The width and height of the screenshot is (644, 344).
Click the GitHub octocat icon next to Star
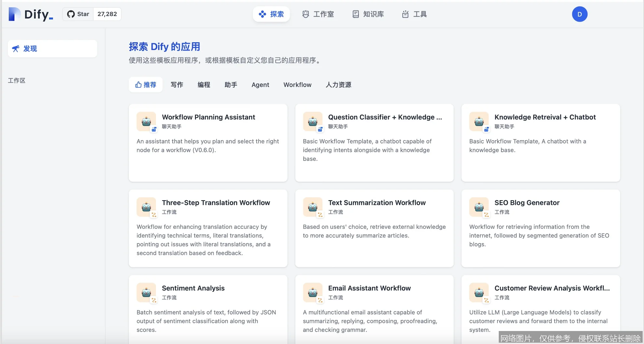point(71,14)
